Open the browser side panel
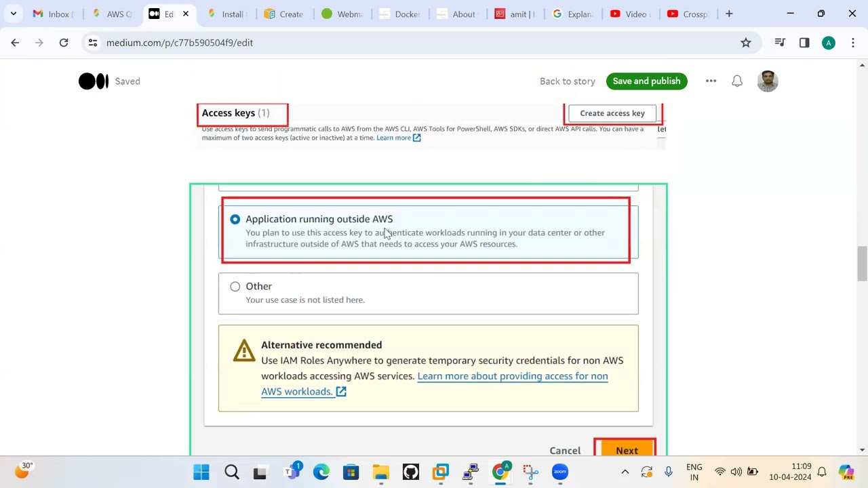 click(x=804, y=43)
